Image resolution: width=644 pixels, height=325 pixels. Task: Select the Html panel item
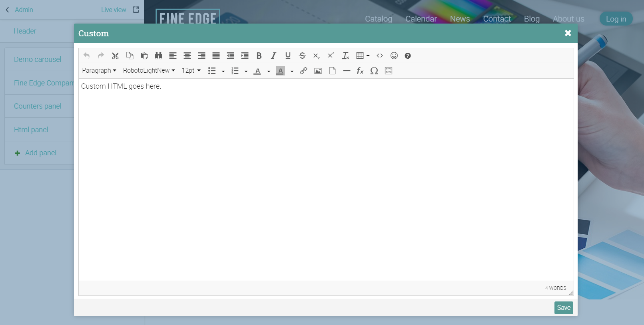coord(31,129)
